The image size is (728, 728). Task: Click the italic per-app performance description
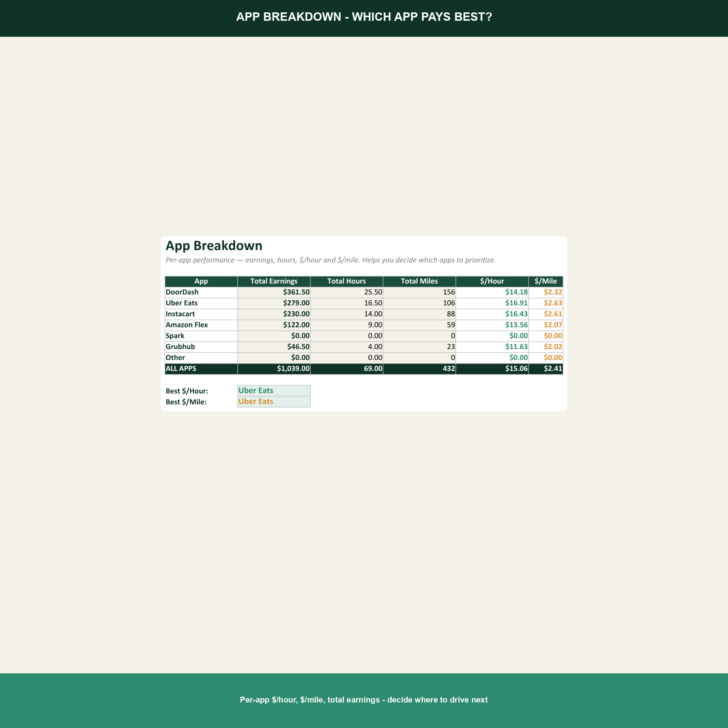(331, 260)
